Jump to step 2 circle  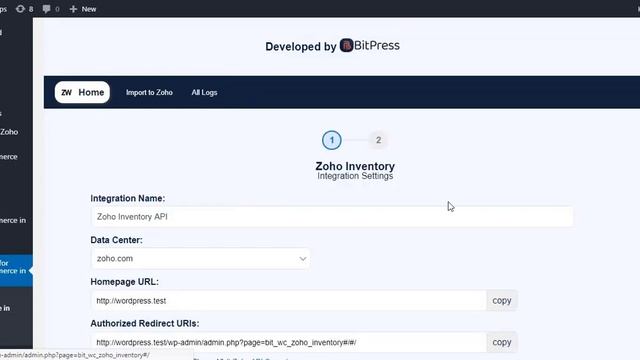click(x=378, y=140)
